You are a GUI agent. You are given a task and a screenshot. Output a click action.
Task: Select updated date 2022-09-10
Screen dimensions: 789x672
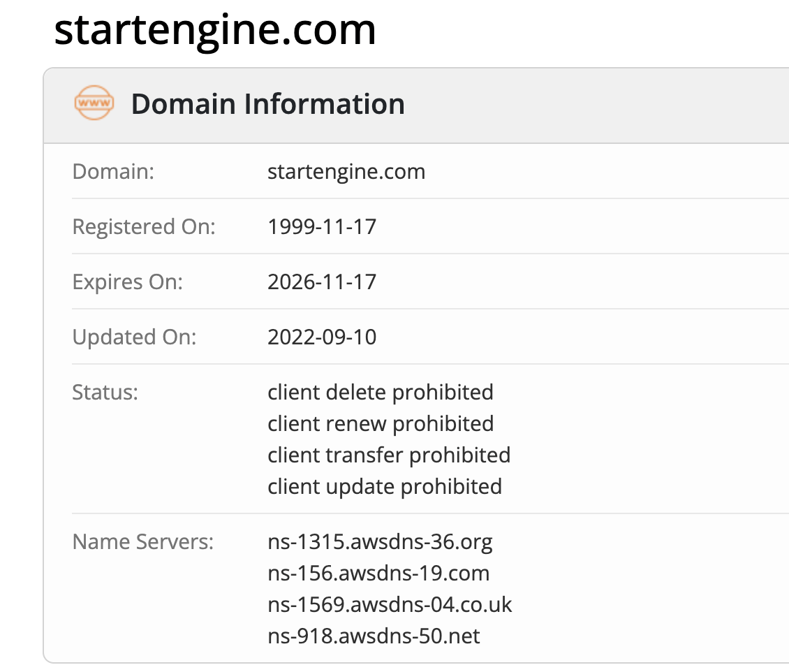(x=322, y=337)
